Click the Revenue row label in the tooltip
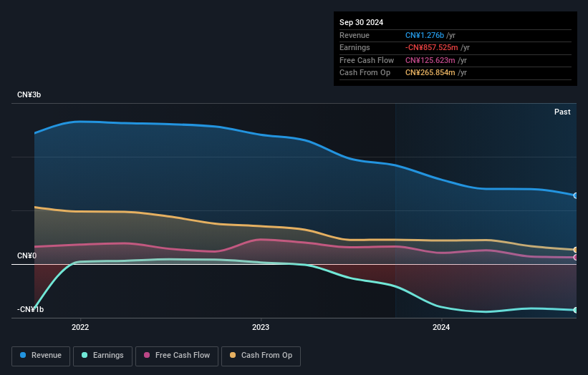Viewport: 588px width, 375px height. tap(355, 35)
